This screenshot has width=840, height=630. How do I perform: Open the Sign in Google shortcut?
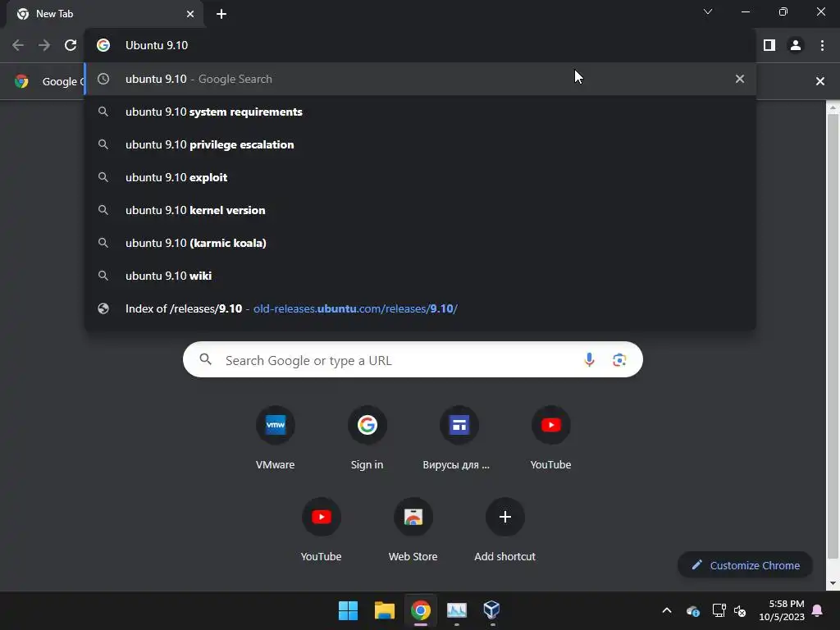[x=367, y=438]
